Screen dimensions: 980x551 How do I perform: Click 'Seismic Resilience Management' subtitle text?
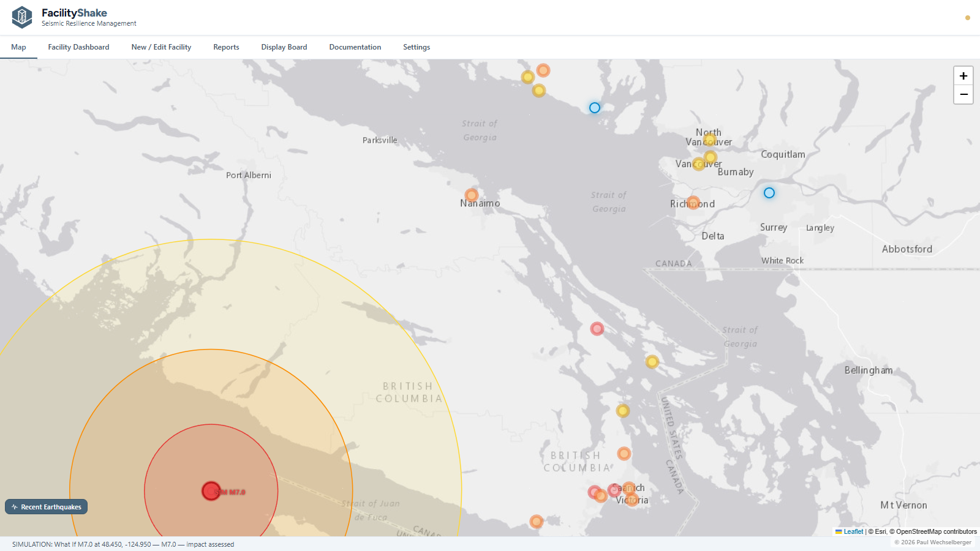(89, 23)
